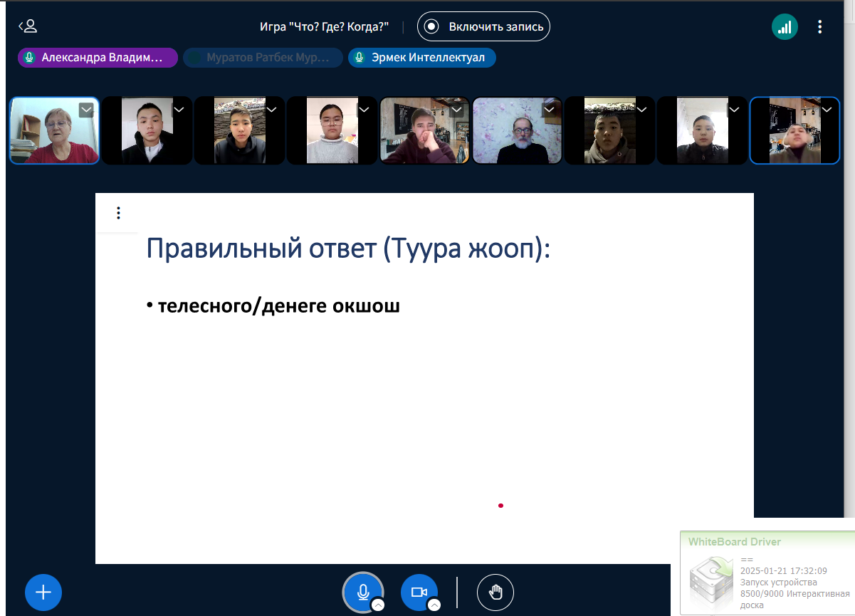This screenshot has width=855, height=616.
Task: Click the slide title Правильный ответ
Action: 348,249
